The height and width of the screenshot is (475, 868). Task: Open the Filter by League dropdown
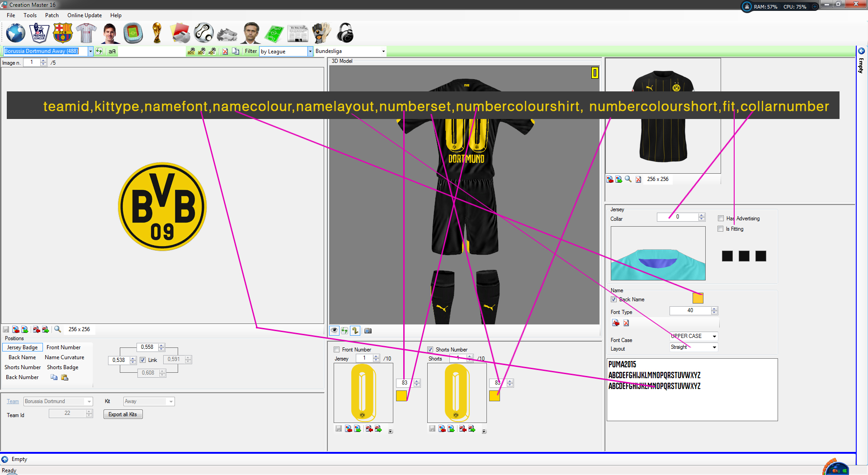[x=310, y=51]
